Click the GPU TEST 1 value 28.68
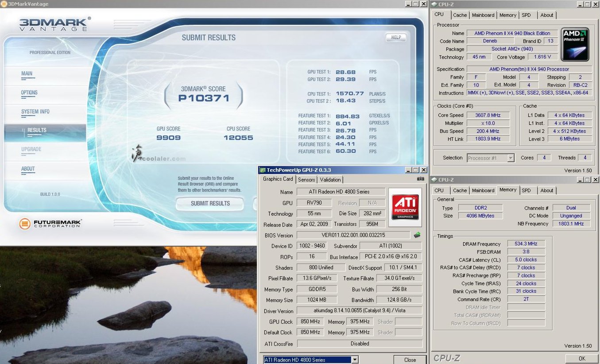 [345, 72]
